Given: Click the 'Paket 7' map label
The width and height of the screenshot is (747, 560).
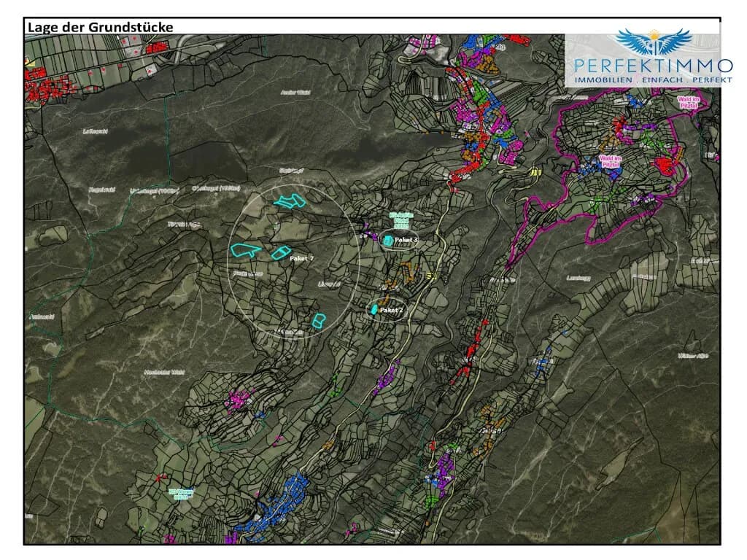Looking at the screenshot, I should click(x=301, y=258).
